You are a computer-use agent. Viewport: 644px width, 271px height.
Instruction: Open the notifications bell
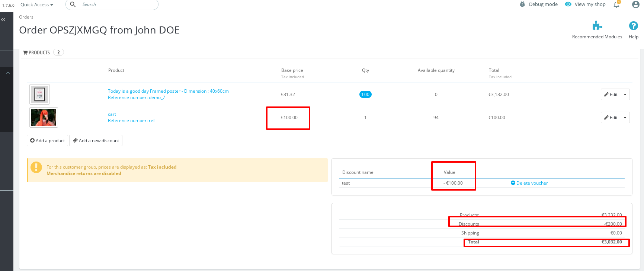click(616, 4)
